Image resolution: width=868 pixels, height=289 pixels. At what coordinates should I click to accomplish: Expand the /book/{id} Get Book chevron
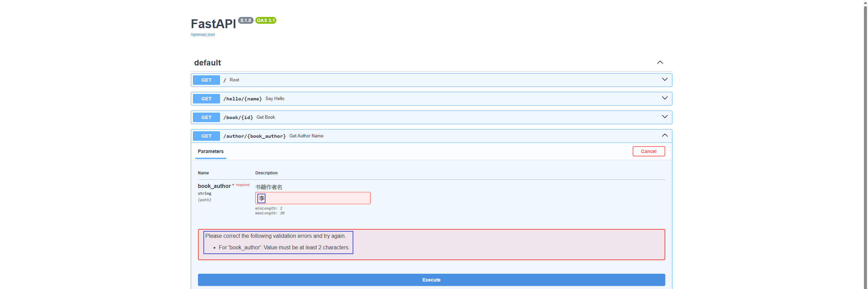pyautogui.click(x=665, y=117)
